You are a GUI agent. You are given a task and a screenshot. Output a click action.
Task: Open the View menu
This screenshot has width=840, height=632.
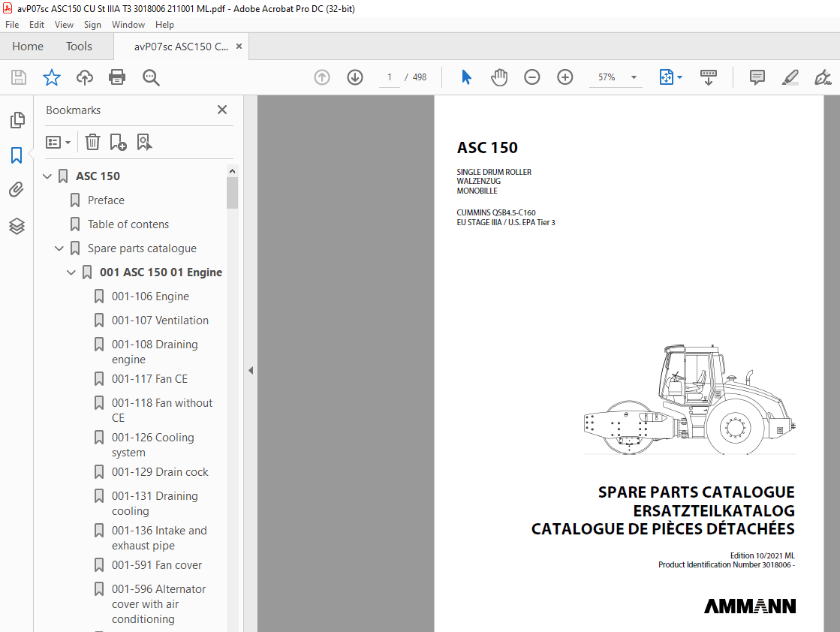coord(64,24)
